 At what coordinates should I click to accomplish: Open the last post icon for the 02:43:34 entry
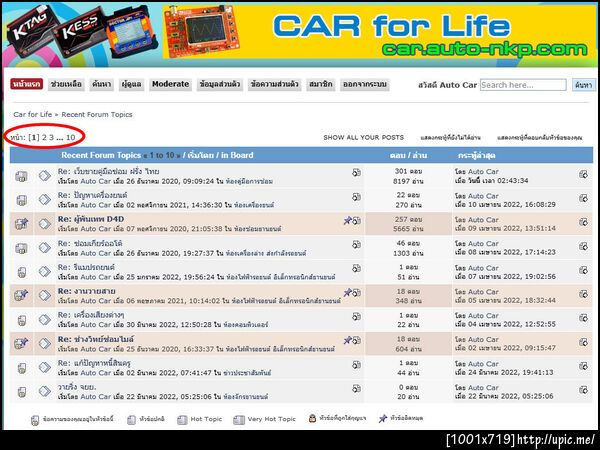[x=583, y=174]
